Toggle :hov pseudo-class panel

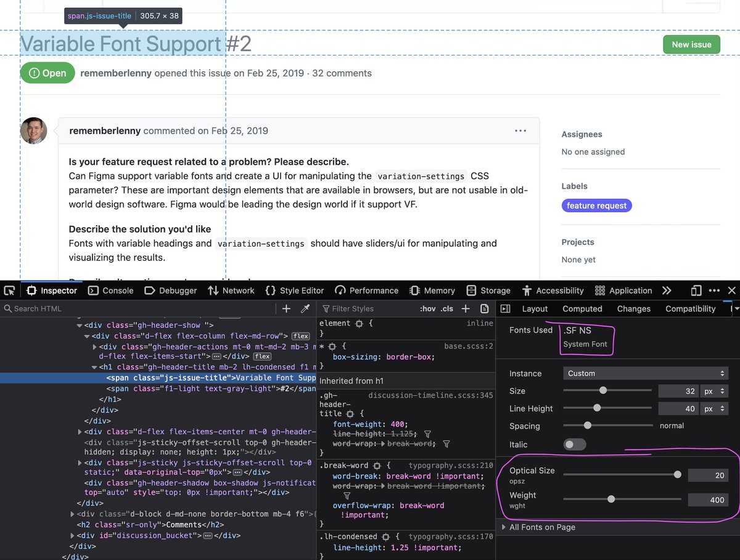click(427, 308)
